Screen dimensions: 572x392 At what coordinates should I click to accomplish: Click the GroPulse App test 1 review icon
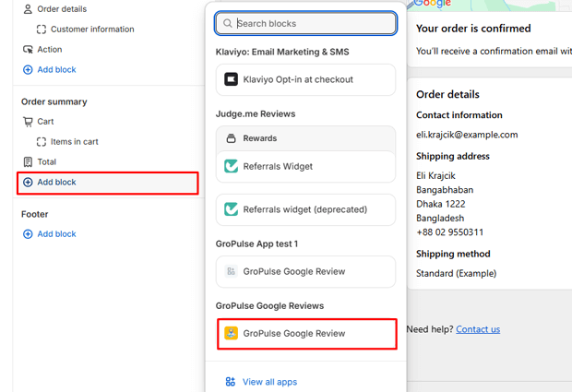click(x=232, y=272)
